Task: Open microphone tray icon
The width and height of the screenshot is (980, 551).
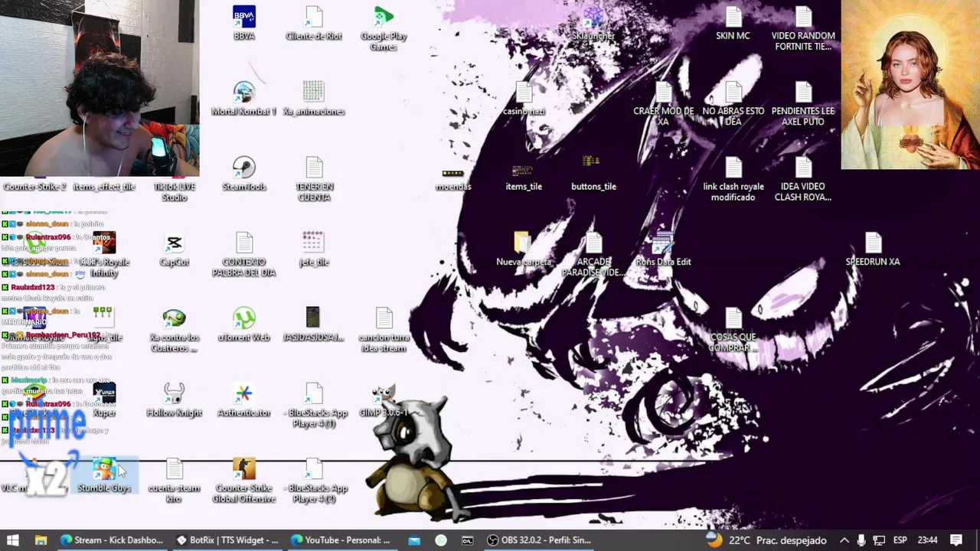Action: [x=861, y=540]
